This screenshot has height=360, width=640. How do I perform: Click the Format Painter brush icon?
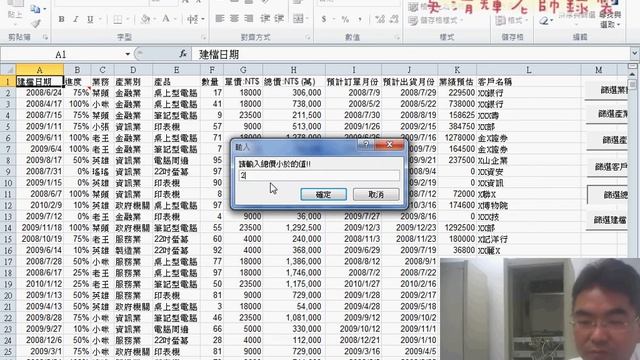click(x=36, y=24)
